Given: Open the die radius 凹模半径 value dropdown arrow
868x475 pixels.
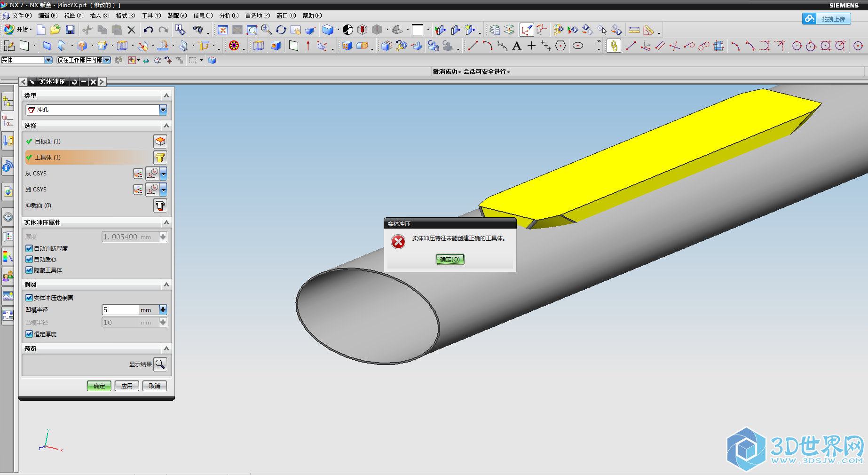Looking at the screenshot, I should coord(163,309).
